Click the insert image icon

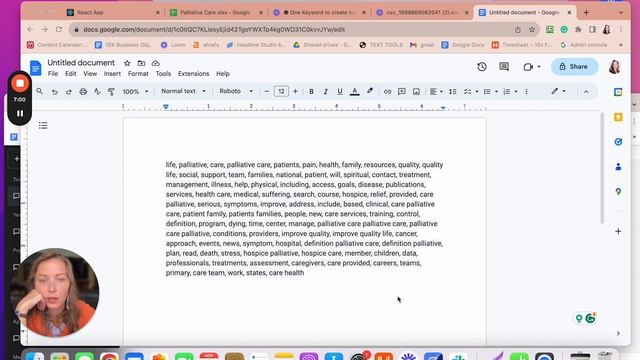(416, 92)
